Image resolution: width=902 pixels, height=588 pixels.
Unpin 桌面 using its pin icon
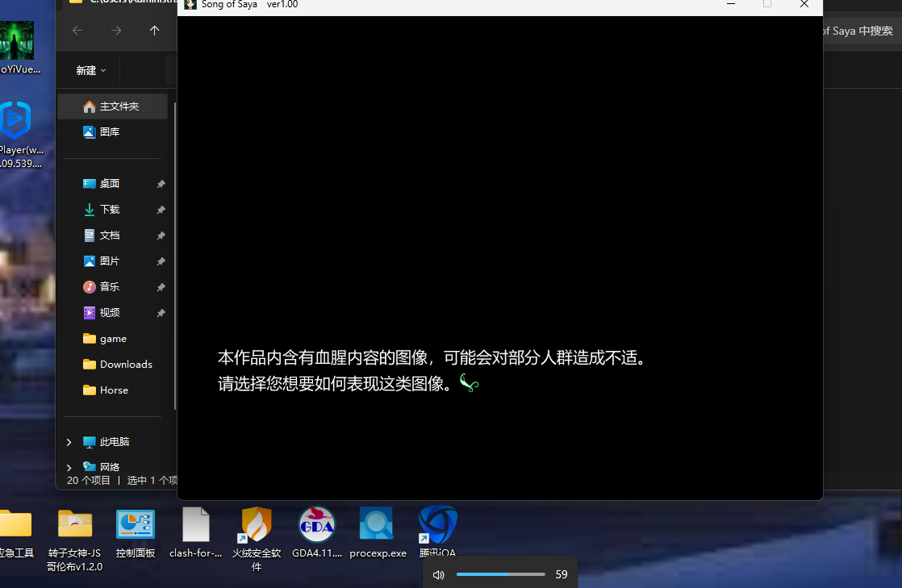tap(161, 184)
